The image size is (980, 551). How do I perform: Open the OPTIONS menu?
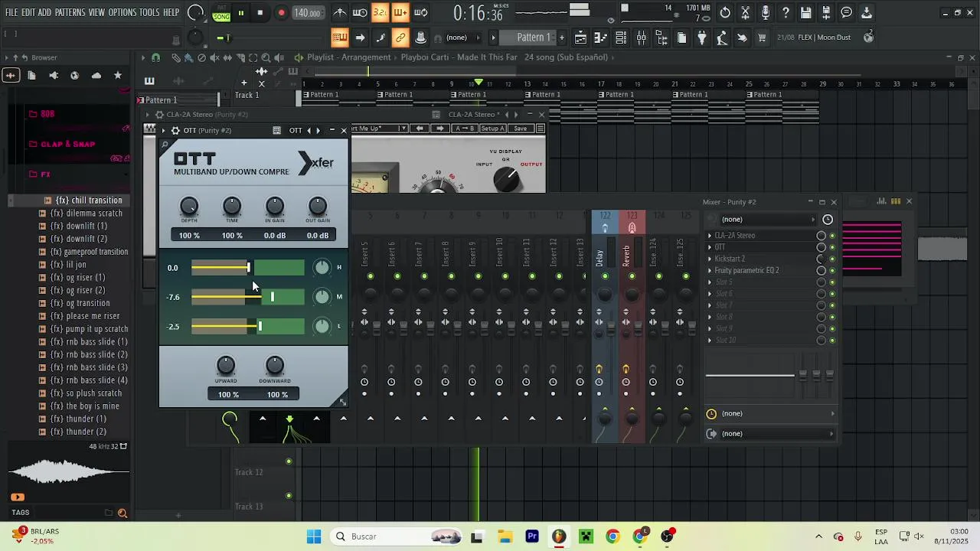point(122,12)
